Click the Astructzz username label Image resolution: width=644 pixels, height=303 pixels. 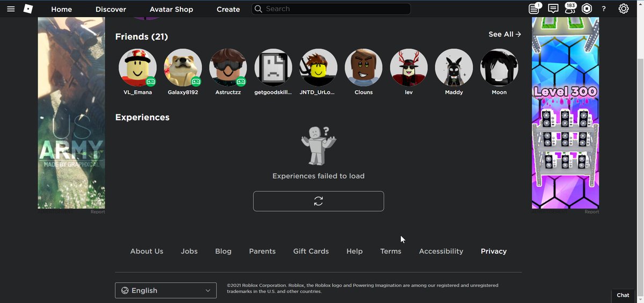click(228, 92)
